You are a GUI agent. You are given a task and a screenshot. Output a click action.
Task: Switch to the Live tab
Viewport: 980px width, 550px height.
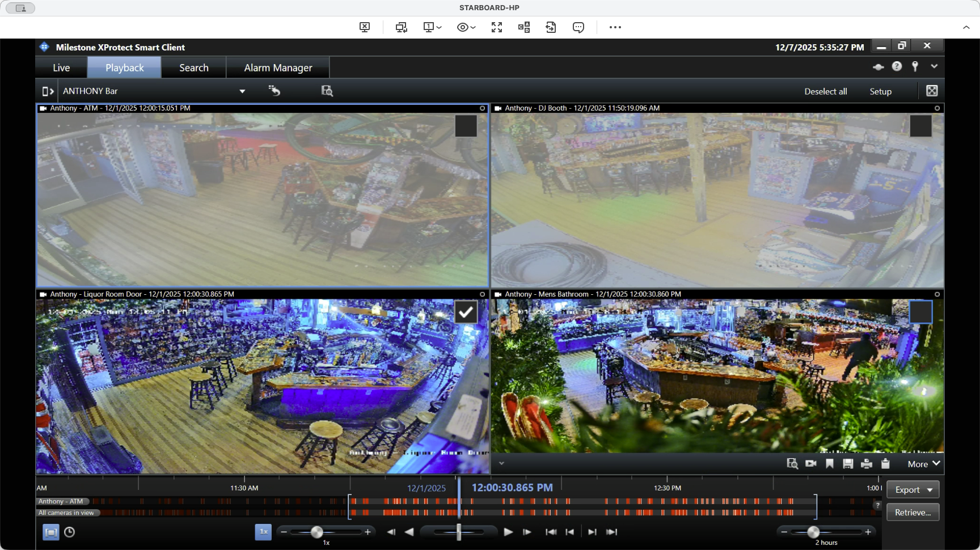click(x=61, y=67)
